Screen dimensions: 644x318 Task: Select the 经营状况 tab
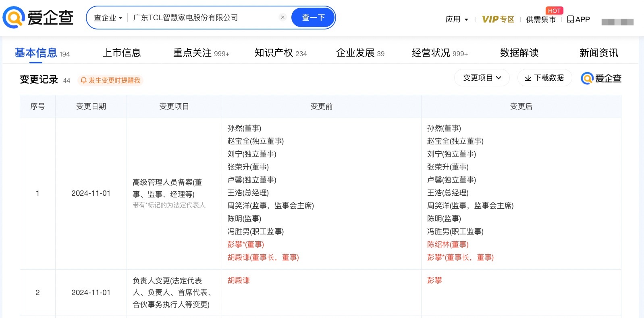click(440, 53)
